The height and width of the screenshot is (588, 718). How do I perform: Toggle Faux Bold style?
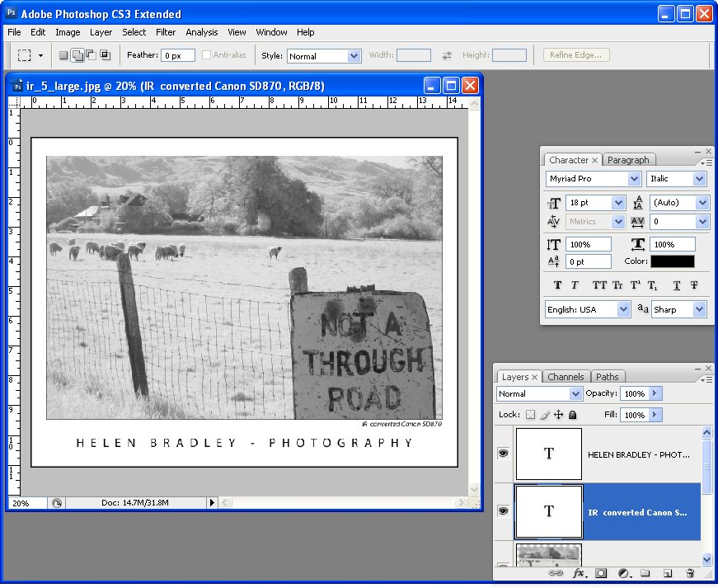pos(557,285)
